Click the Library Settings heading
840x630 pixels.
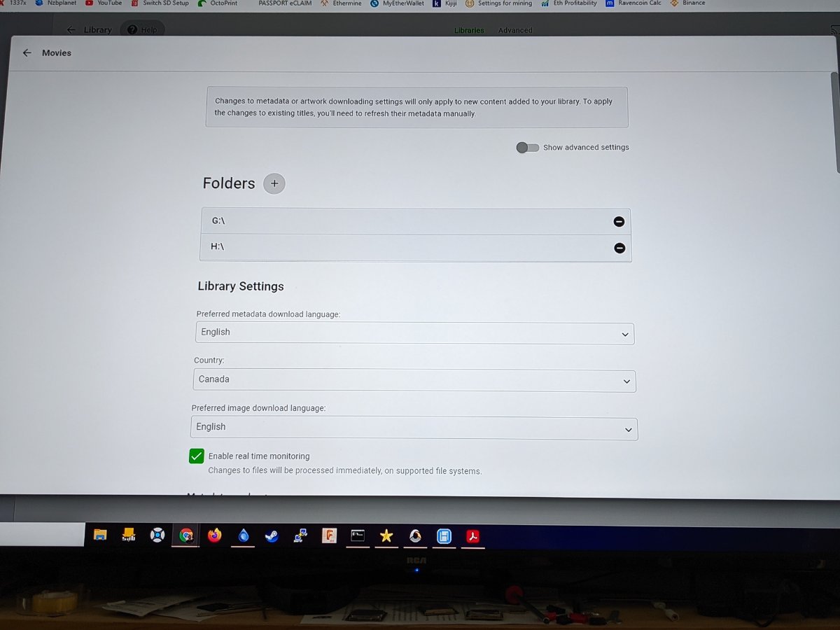[241, 286]
